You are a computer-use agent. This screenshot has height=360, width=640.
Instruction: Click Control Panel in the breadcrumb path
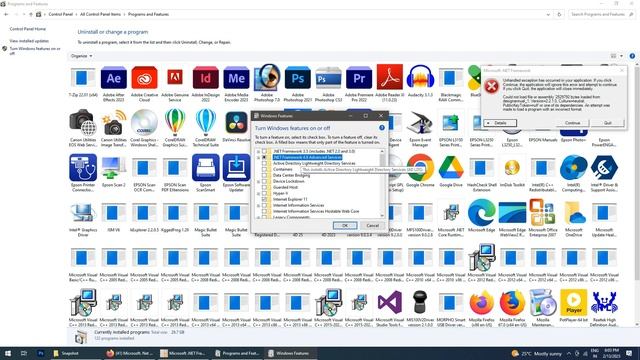click(60, 14)
